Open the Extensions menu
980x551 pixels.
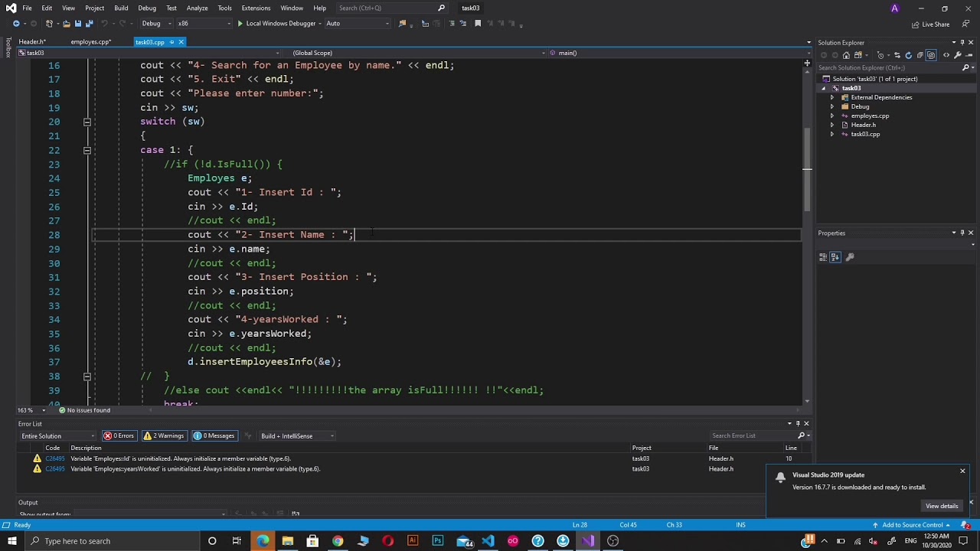pos(256,8)
